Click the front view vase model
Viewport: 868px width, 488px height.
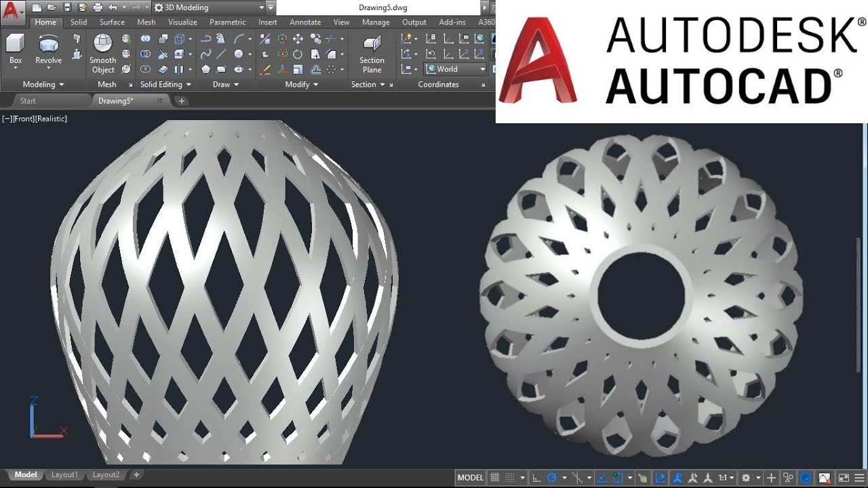224,291
